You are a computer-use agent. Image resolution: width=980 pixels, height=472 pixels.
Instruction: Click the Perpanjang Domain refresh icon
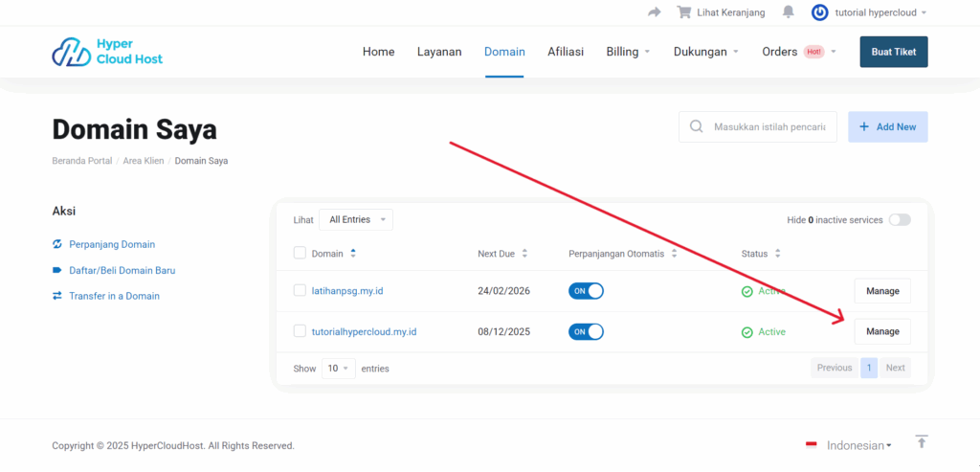(x=57, y=244)
